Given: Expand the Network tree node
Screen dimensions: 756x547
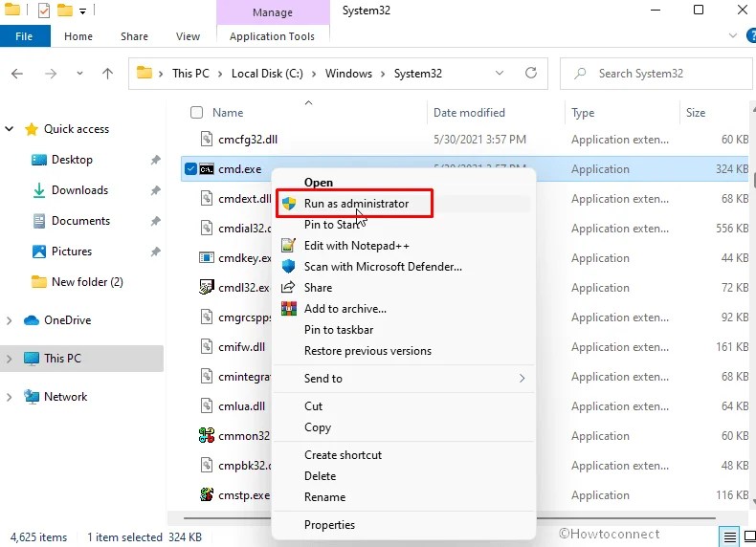Looking at the screenshot, I should tap(10, 397).
